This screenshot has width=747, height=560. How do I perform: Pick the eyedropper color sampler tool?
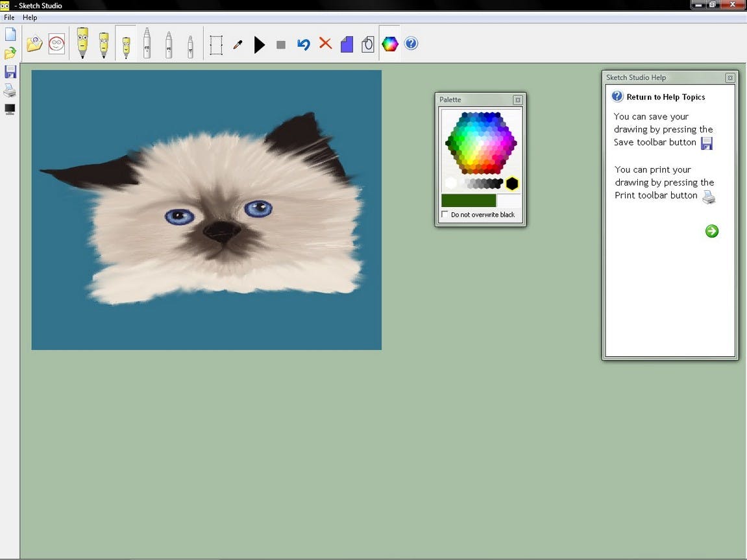[x=238, y=45]
